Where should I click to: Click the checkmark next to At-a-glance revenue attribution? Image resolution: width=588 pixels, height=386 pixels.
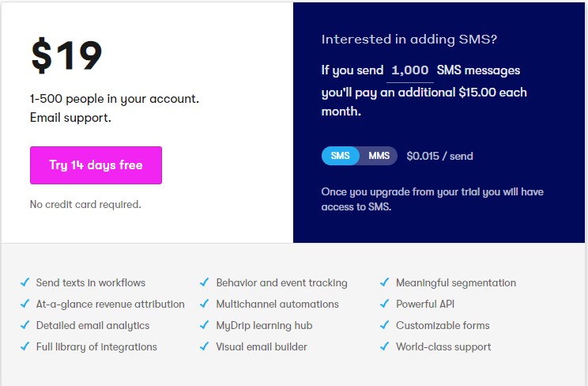24,304
